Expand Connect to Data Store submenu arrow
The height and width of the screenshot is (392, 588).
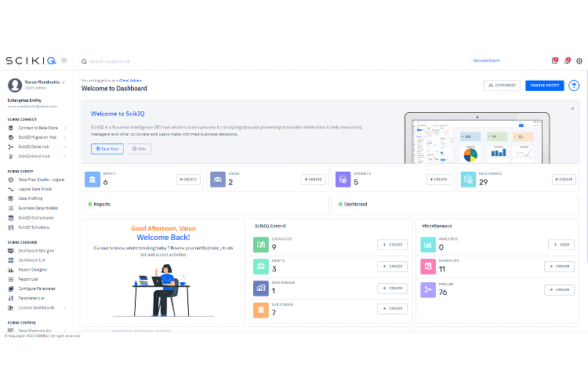(x=65, y=128)
